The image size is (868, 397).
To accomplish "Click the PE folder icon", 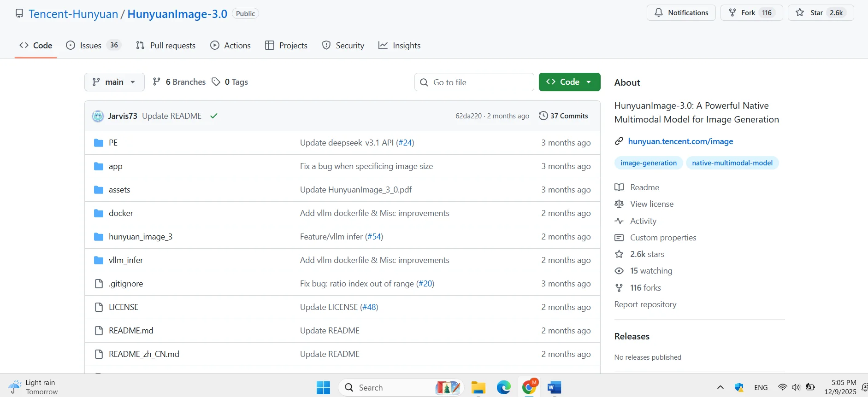I will pyautogui.click(x=98, y=143).
